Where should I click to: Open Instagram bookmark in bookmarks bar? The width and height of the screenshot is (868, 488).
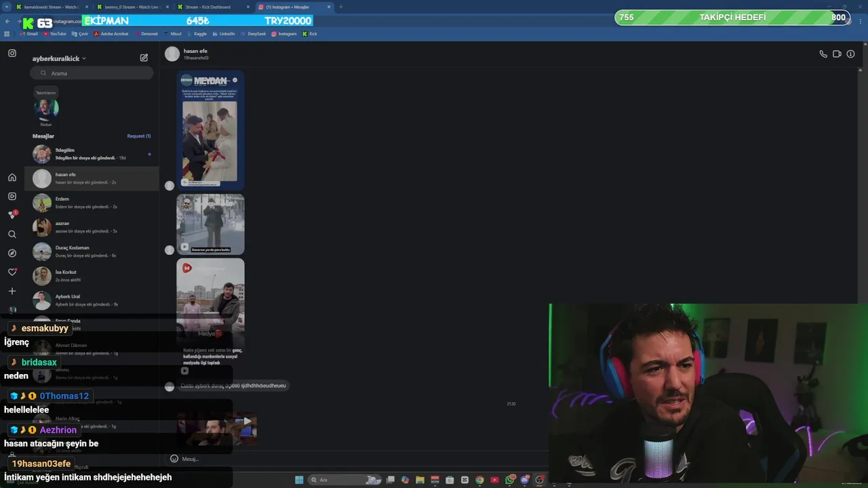(x=284, y=33)
